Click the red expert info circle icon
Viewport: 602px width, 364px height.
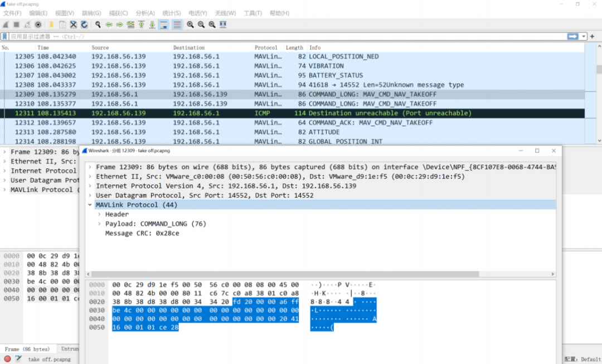[x=7, y=360]
